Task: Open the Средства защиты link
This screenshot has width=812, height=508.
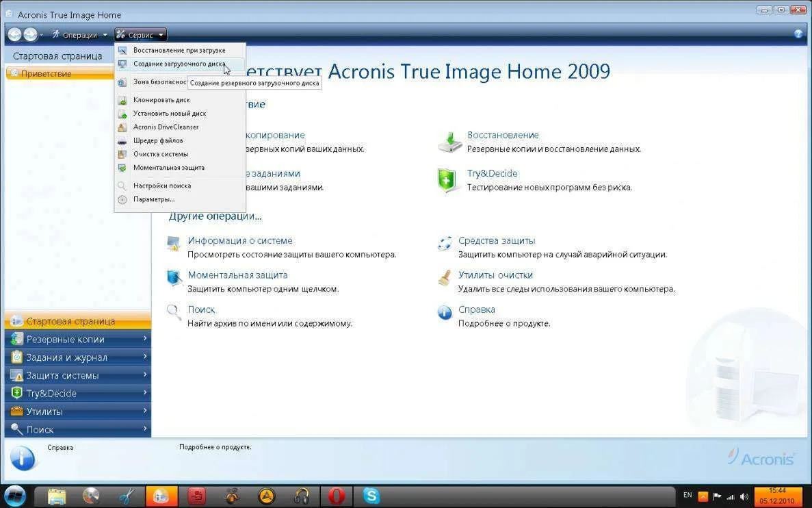Action: [x=497, y=240]
